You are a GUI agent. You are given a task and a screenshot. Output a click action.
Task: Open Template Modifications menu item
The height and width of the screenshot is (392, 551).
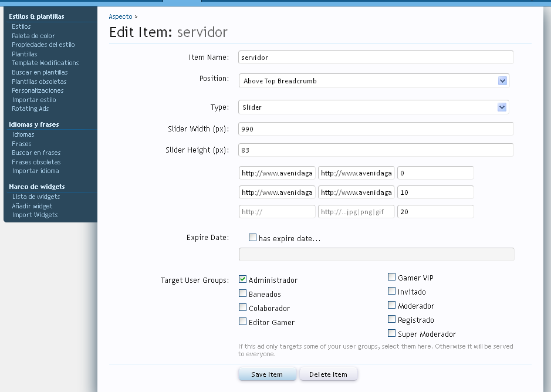[45, 63]
